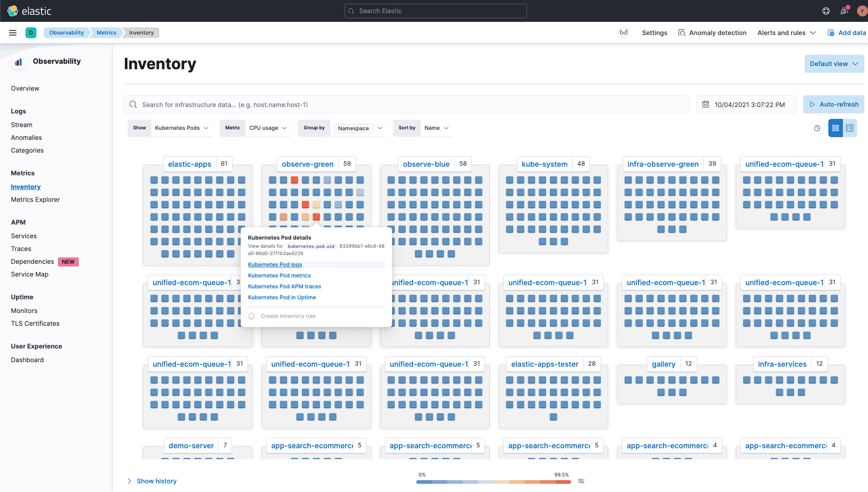Screen dimensions: 868x492
Task: Open the newsfeed notifications icon
Action: coord(844,11)
